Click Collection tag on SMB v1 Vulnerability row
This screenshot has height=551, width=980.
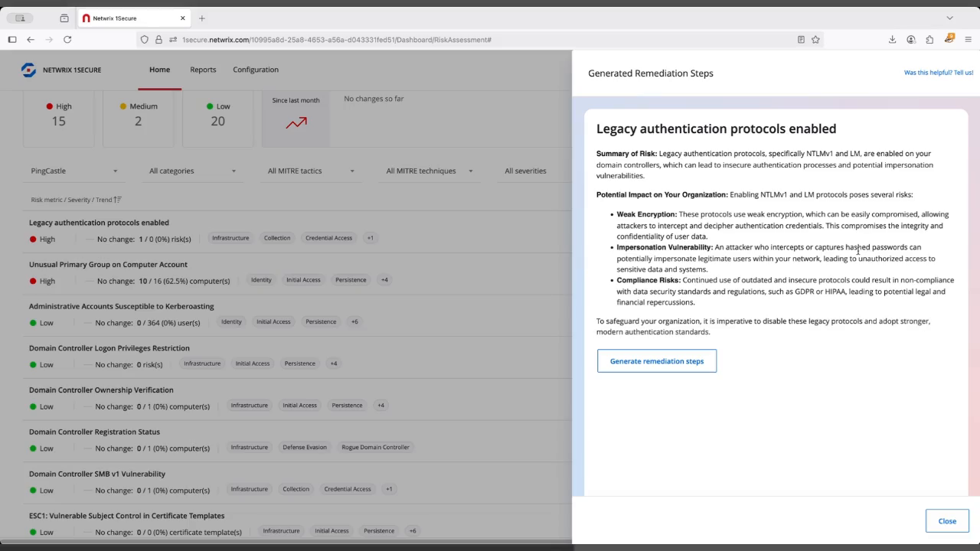[x=296, y=489]
